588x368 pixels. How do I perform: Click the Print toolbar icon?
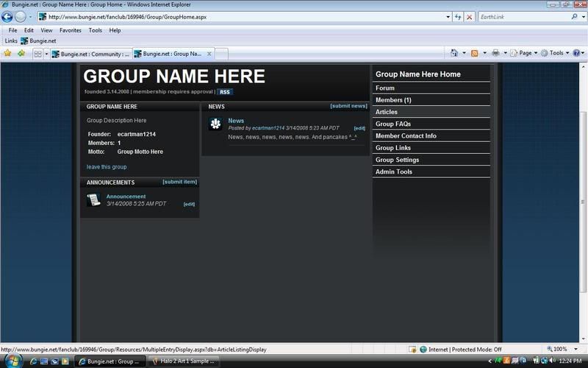click(495, 53)
